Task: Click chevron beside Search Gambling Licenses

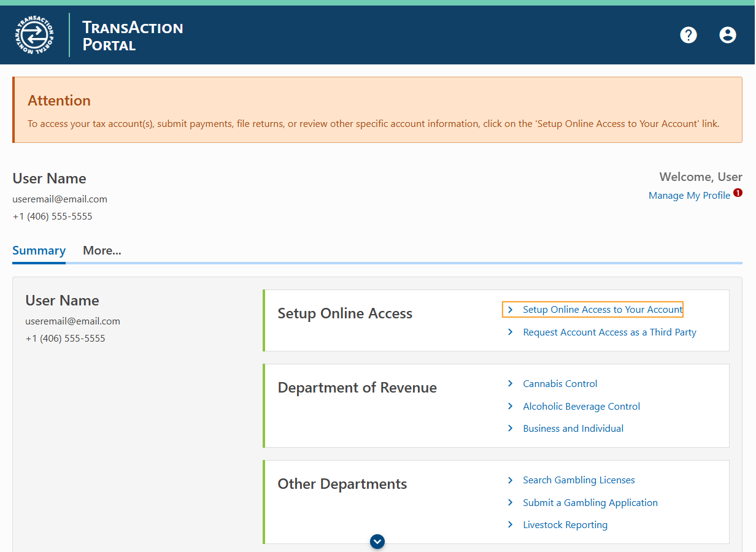Action: [510, 480]
